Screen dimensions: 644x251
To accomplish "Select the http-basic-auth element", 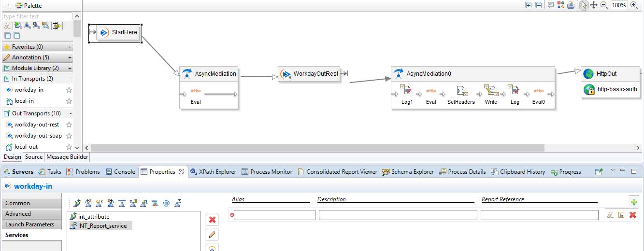I will click(x=611, y=89).
